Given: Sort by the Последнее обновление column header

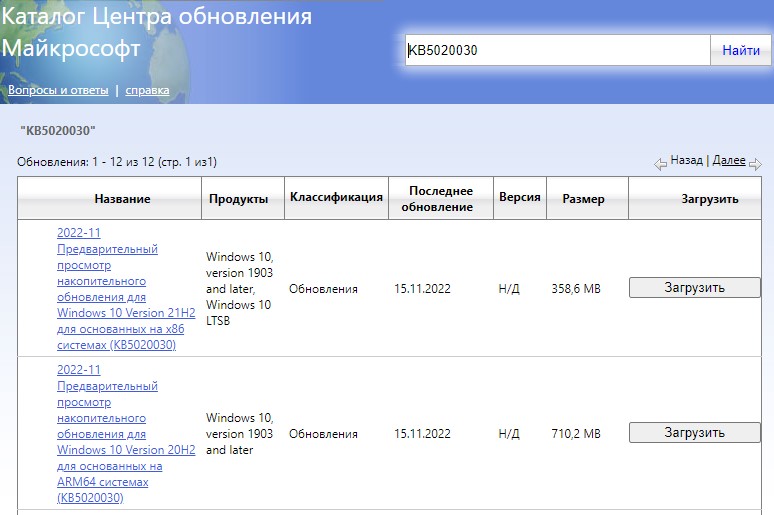Looking at the screenshot, I should pos(441,198).
